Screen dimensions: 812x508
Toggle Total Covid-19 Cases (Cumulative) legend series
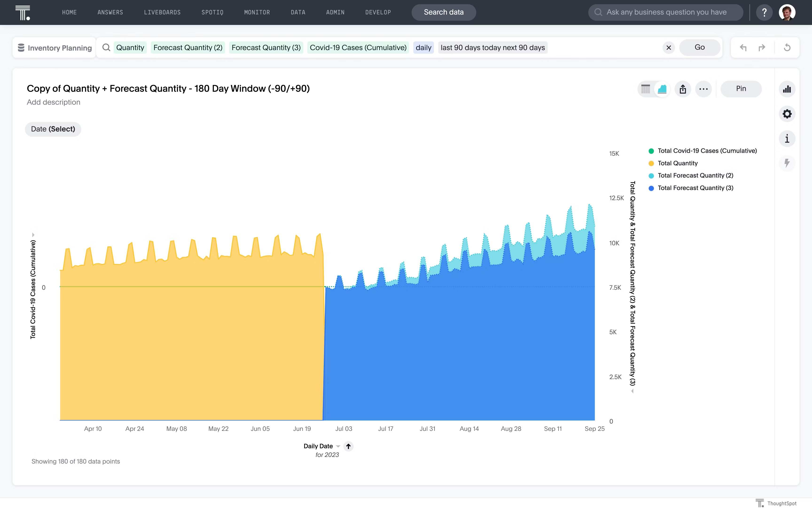click(707, 151)
